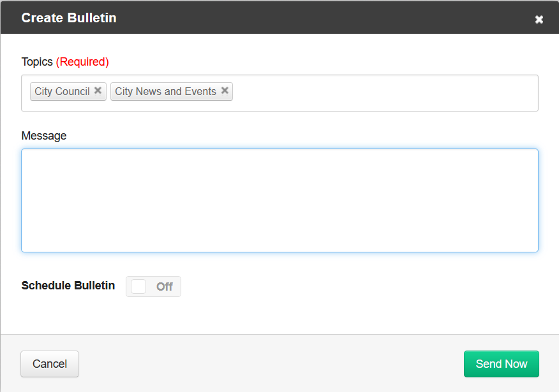Click the removal icon beside City Council
Screen dimensions: 559x392
[x=98, y=91]
